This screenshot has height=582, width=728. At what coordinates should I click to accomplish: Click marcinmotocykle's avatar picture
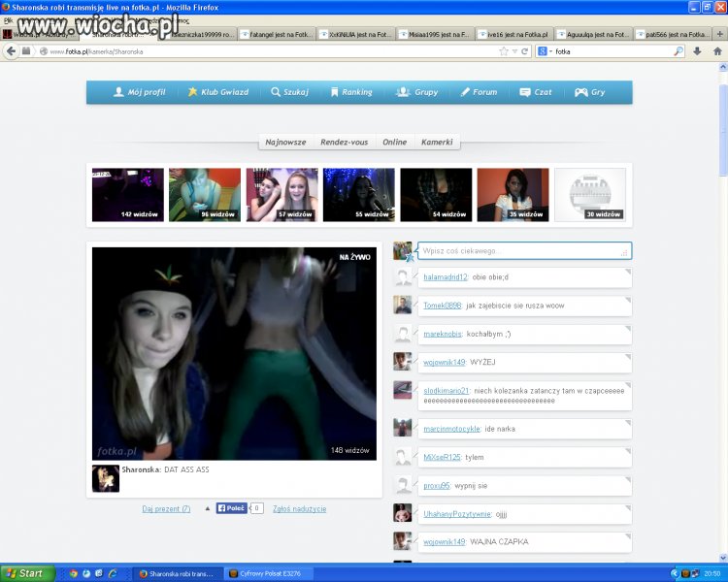coord(403,428)
